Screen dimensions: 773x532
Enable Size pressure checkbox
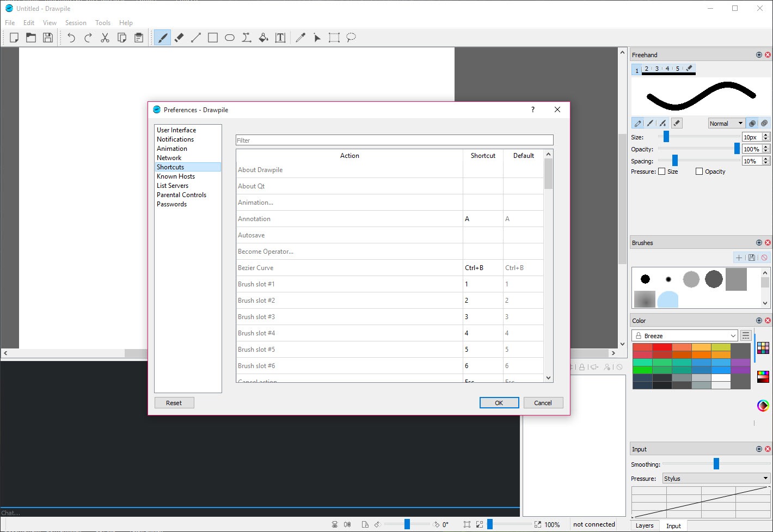[662, 172]
